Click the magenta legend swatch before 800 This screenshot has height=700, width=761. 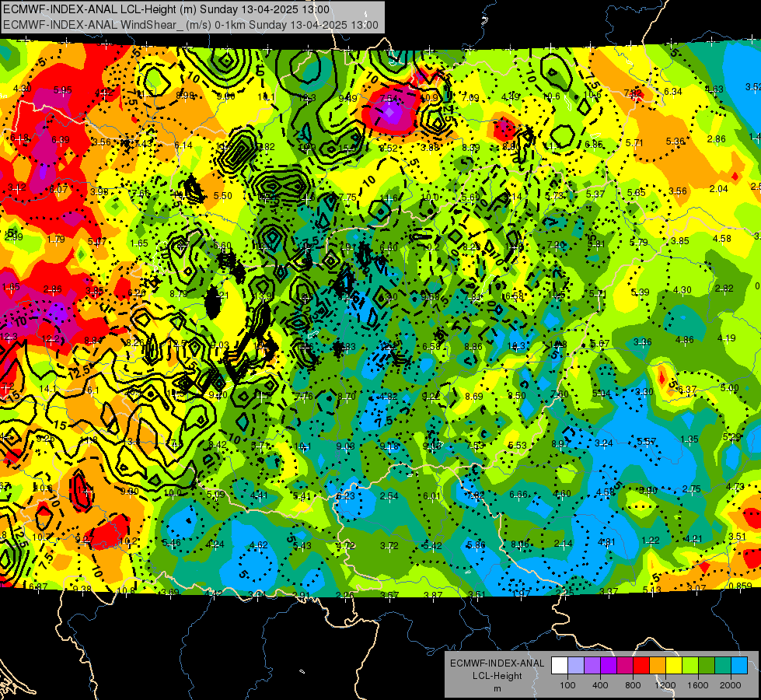pyautogui.click(x=625, y=665)
